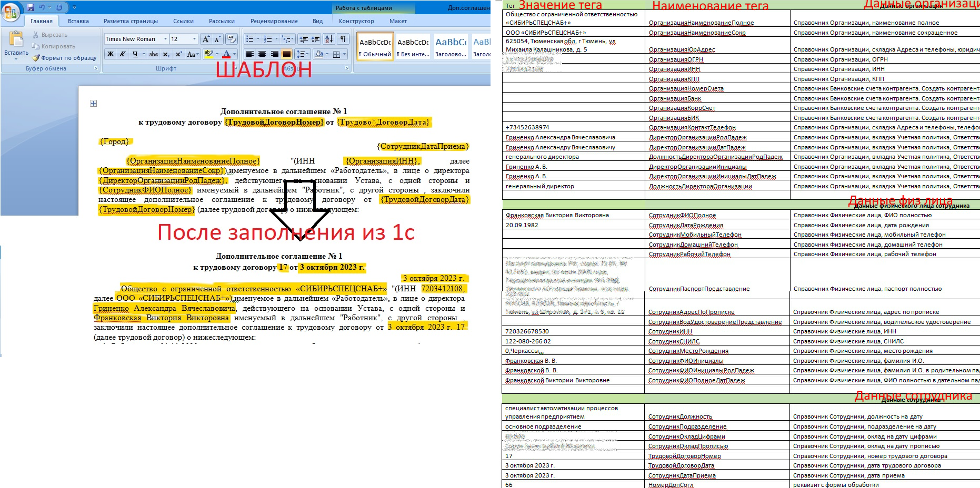Open the Буфер обмена dialog launcher
980x488 pixels.
coord(96,68)
